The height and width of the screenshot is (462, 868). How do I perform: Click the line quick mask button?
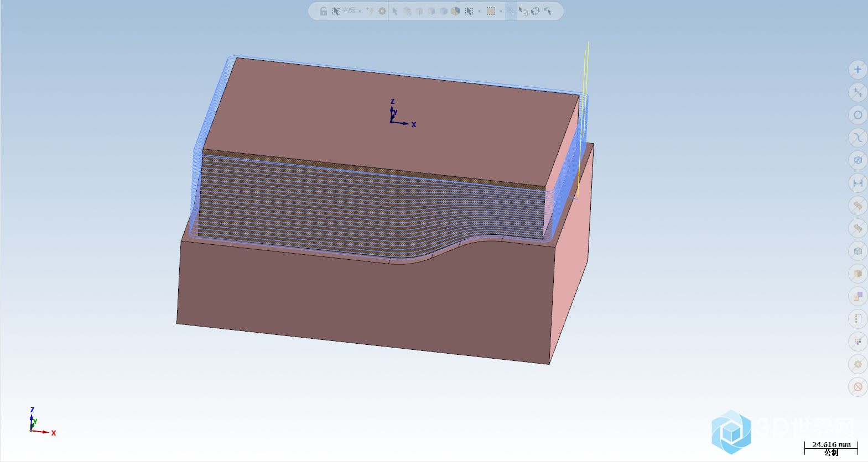(857, 92)
